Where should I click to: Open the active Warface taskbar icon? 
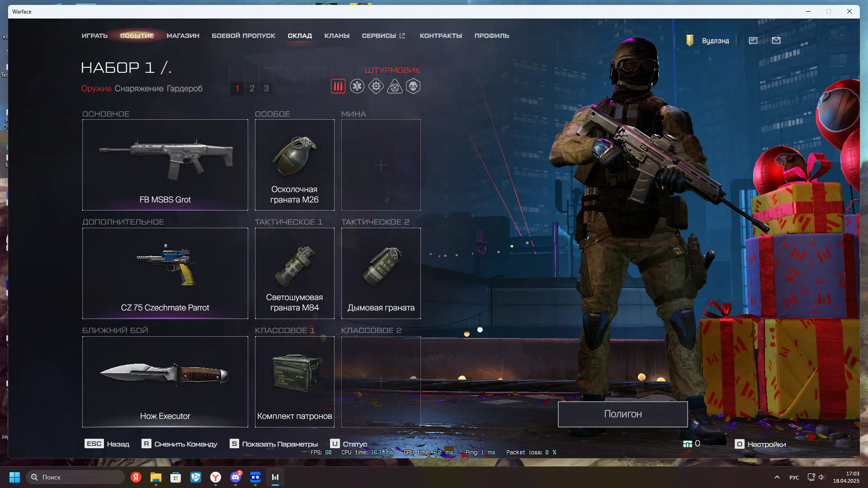(x=275, y=477)
